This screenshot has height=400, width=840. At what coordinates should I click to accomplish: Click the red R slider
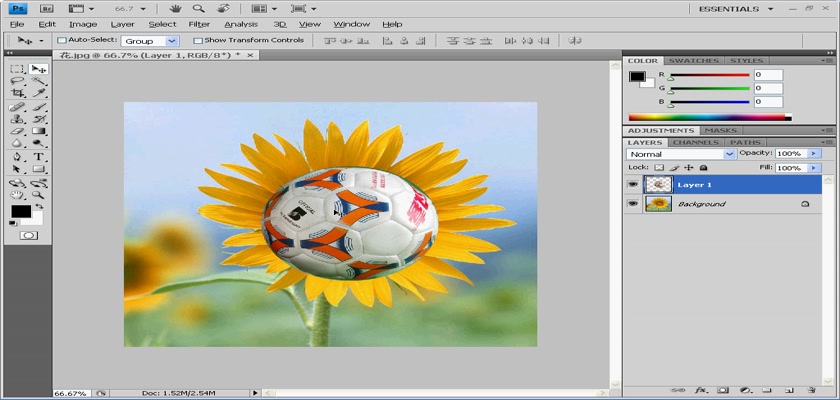click(x=709, y=75)
